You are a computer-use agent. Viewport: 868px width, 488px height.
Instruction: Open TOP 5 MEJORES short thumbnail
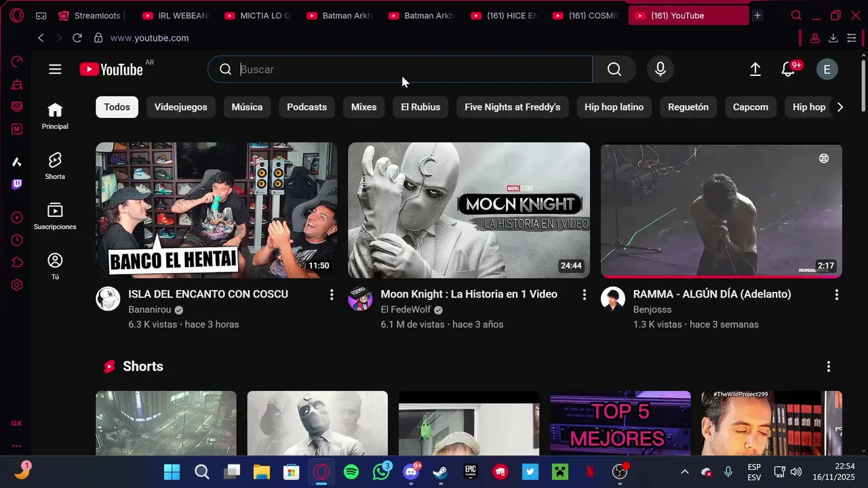620,423
